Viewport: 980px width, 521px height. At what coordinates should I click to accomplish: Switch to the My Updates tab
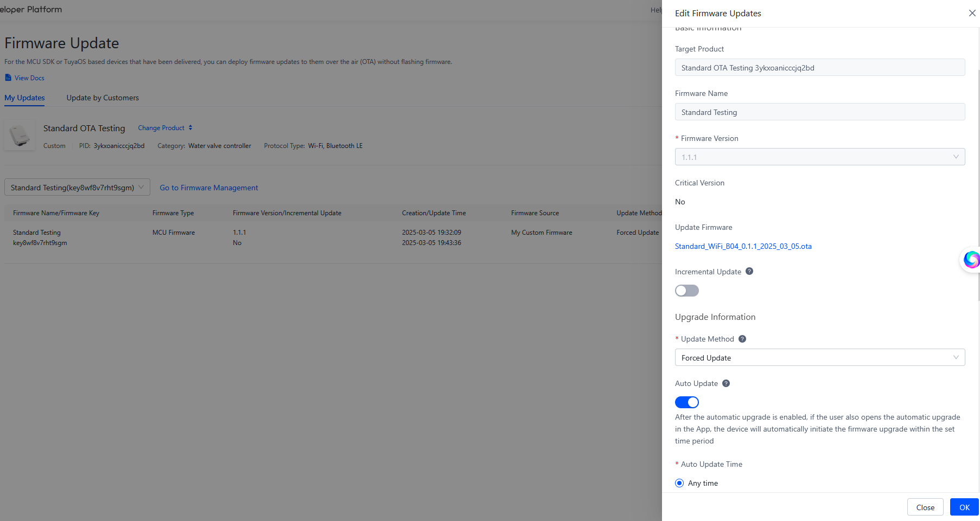[x=24, y=98]
